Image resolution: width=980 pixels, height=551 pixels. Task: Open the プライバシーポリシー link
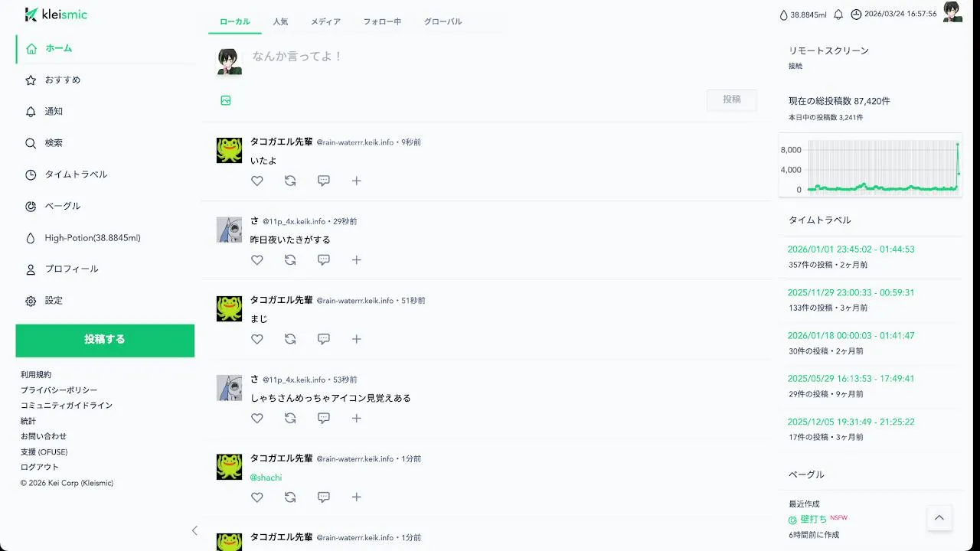(59, 390)
